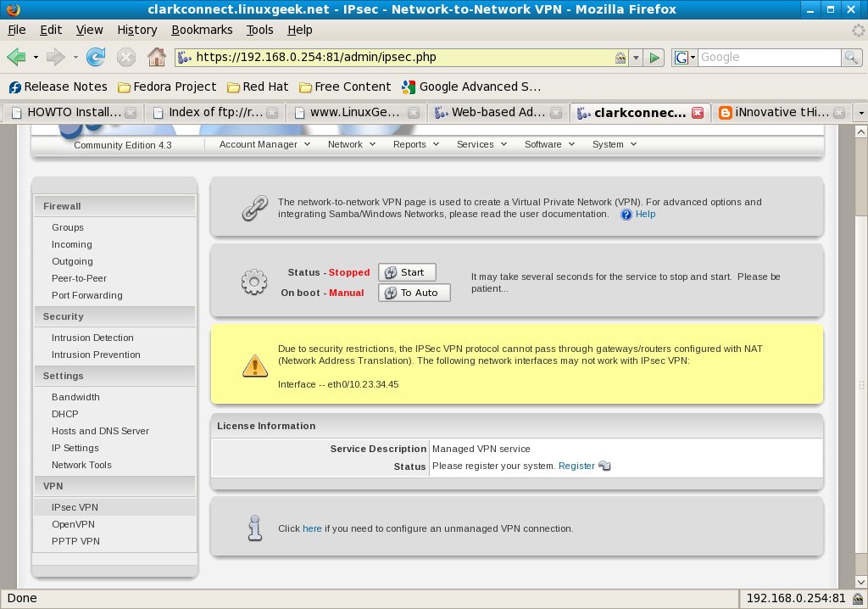Click the To Auto boot button
The image size is (868, 609).
[414, 293]
